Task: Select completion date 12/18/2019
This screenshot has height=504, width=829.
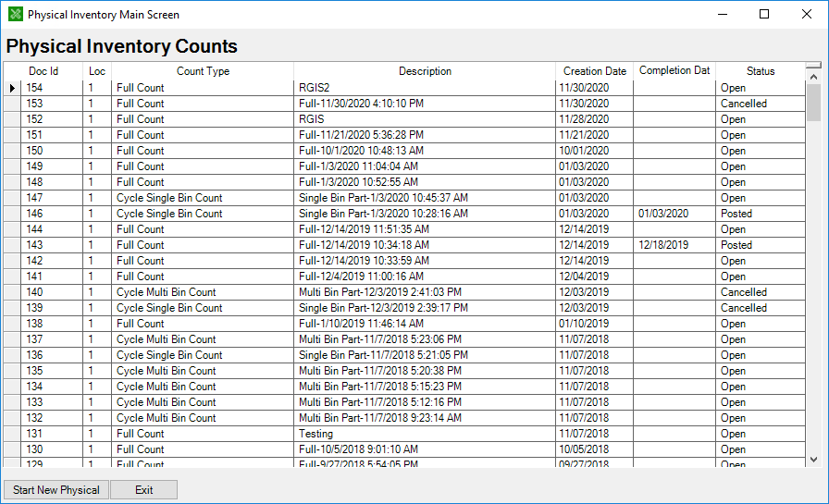Action: 674,245
